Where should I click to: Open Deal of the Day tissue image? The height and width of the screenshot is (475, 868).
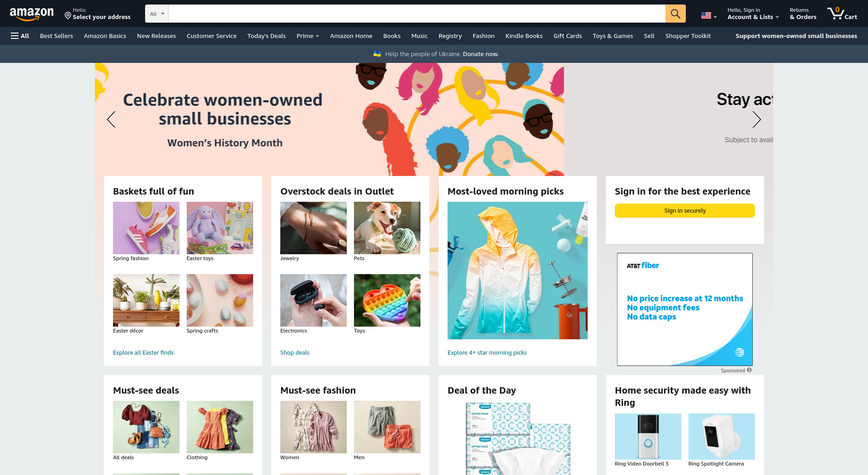pos(518,438)
